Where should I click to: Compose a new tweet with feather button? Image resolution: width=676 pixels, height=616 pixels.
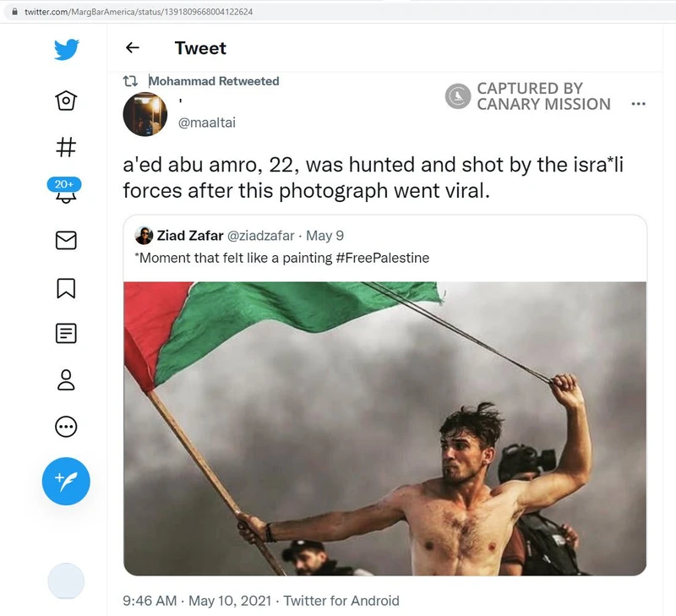(66, 481)
